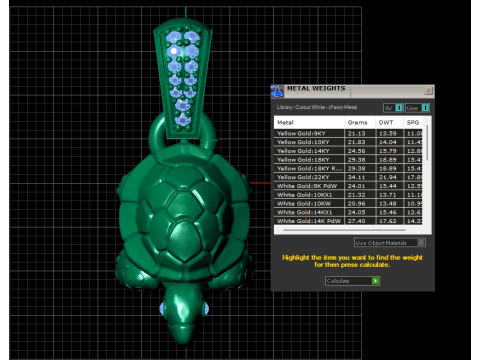This screenshot has width=480, height=360.
Task: Select the Yellow Gold:10KY row
Action: [x=348, y=142]
